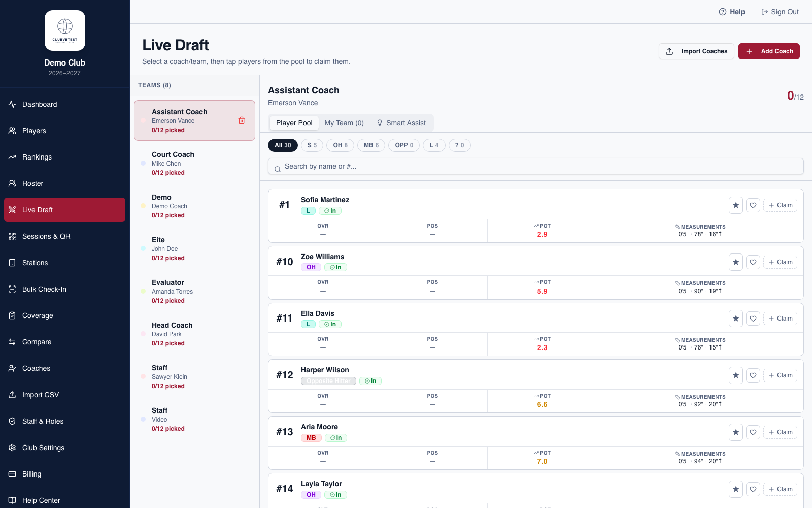The height and width of the screenshot is (508, 812).
Task: Open Smart Assist tab
Action: point(401,123)
